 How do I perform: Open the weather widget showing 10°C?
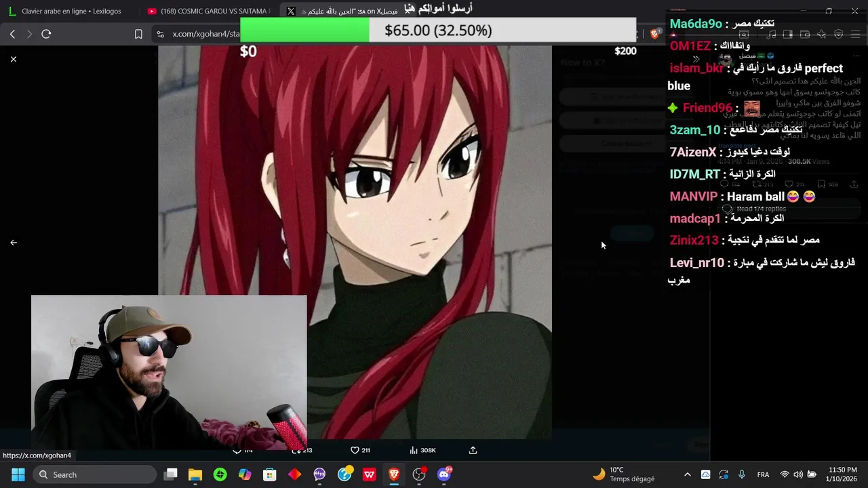pos(624,474)
